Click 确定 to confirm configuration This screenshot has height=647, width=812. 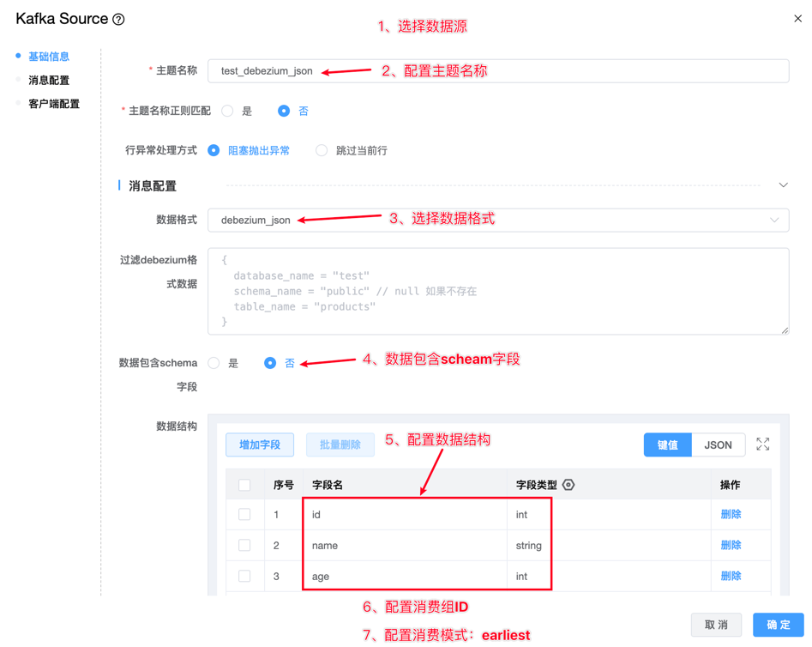[x=779, y=625]
